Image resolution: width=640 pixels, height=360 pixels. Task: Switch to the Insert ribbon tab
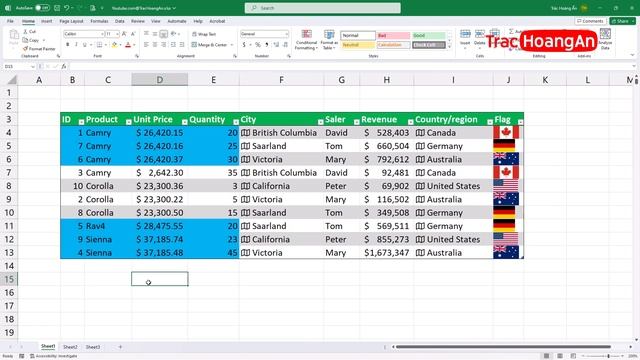coord(47,21)
